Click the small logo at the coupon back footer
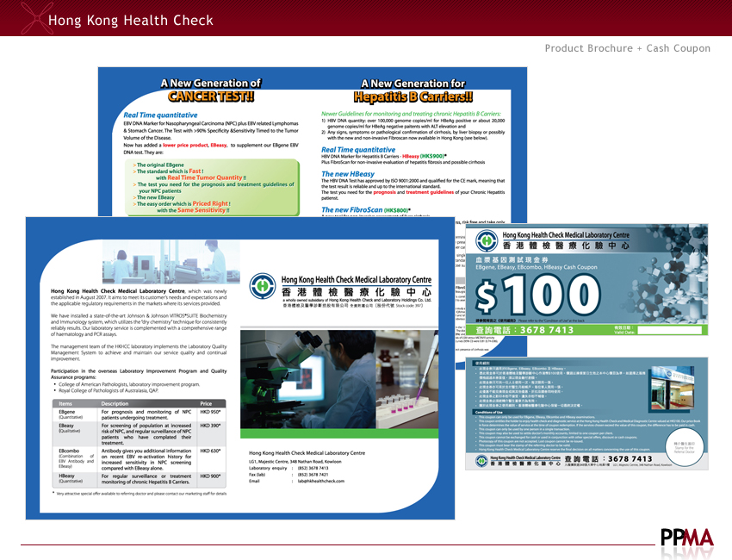 (481, 461)
